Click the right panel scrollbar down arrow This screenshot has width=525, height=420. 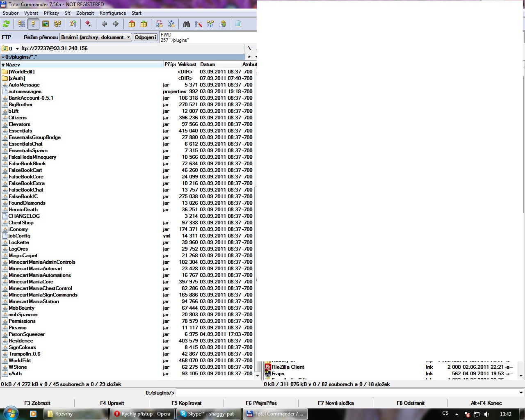(521, 376)
